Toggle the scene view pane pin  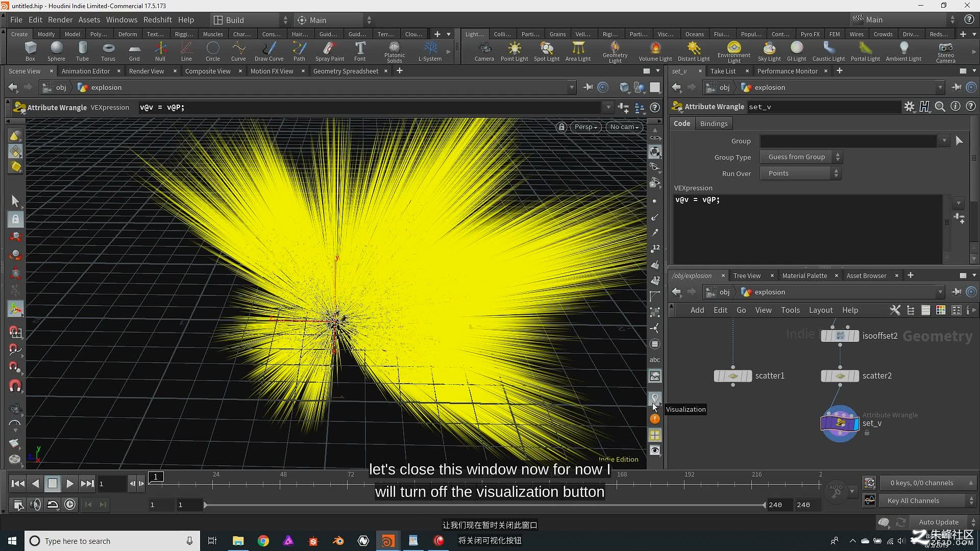(588, 88)
